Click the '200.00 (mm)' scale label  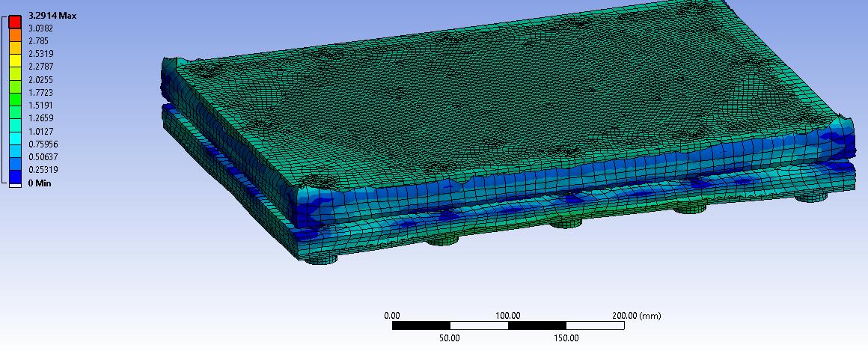point(637,316)
